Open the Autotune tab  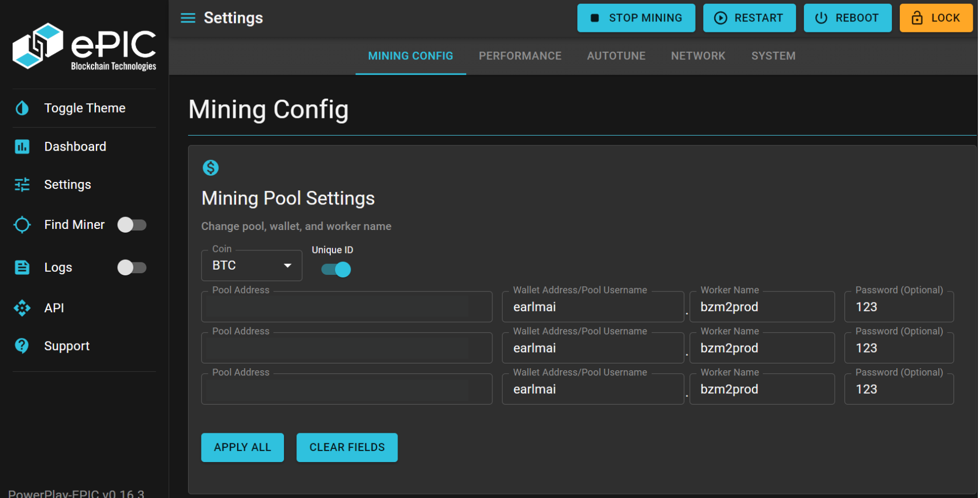[x=616, y=56]
